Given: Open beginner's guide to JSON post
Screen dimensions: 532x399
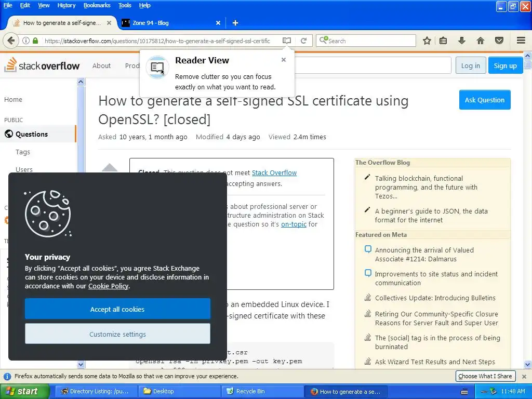Looking at the screenshot, I should (x=431, y=216).
